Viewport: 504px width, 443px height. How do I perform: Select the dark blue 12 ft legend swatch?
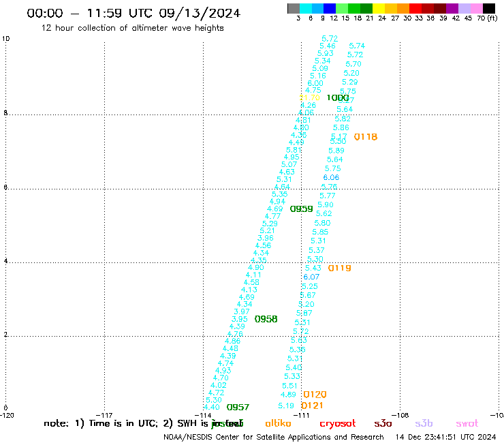click(330, 8)
